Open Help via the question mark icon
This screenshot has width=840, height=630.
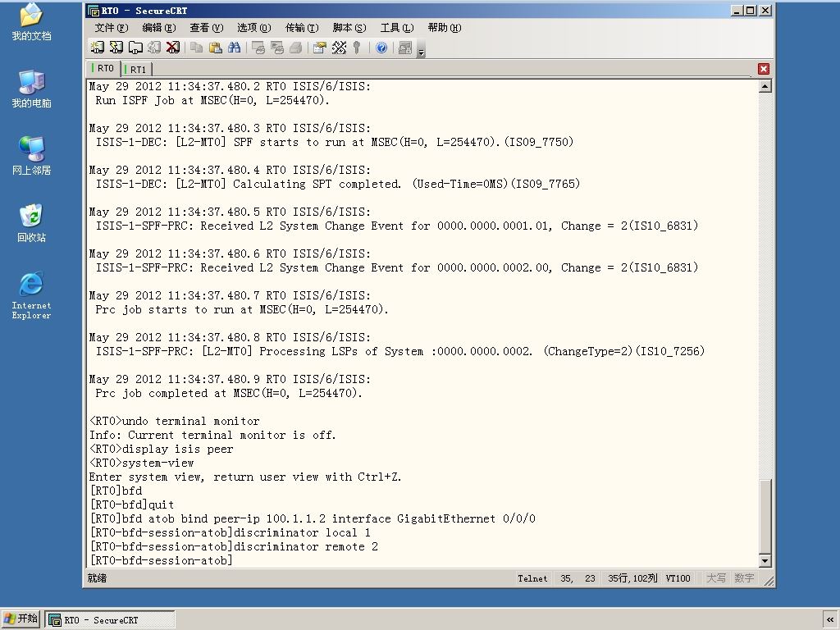381,48
